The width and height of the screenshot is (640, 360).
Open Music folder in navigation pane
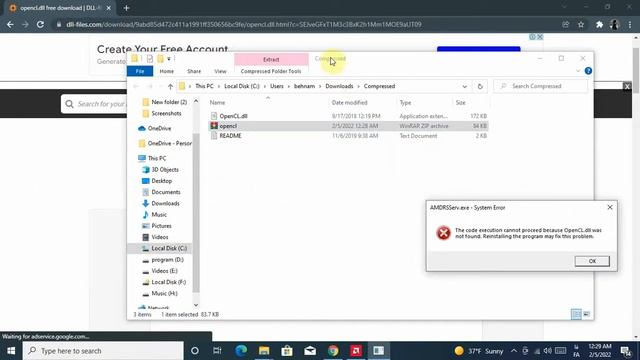coord(154,215)
